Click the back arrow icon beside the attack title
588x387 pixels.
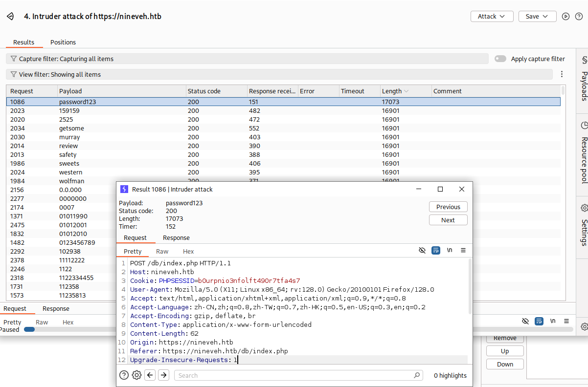pyautogui.click(x=10, y=17)
